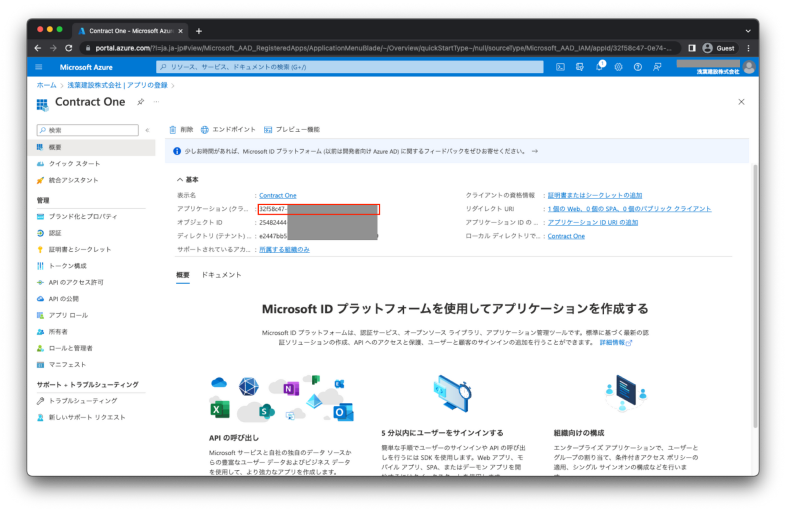The width and height of the screenshot is (786, 512).
Task: Click the local directory Contract One link
Action: (x=566, y=236)
